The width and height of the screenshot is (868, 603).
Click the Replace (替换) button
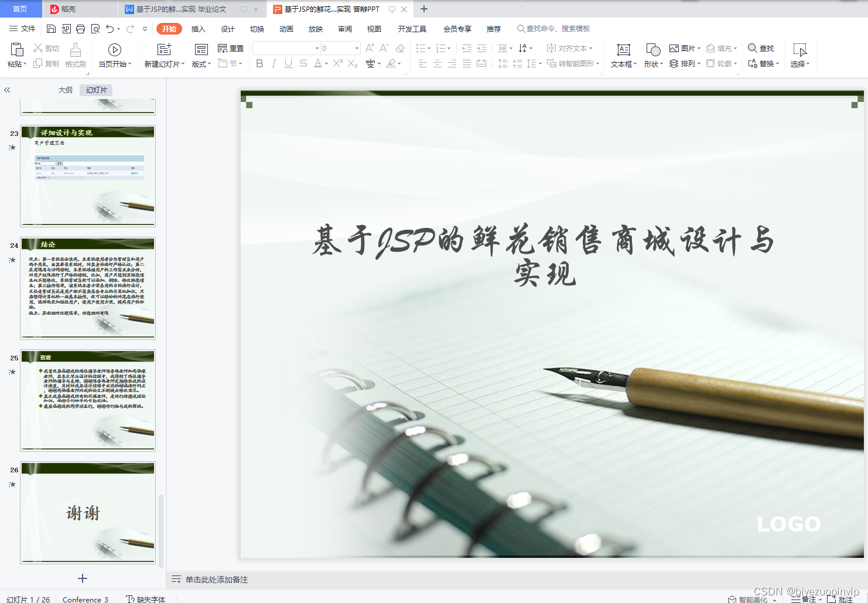pos(763,63)
